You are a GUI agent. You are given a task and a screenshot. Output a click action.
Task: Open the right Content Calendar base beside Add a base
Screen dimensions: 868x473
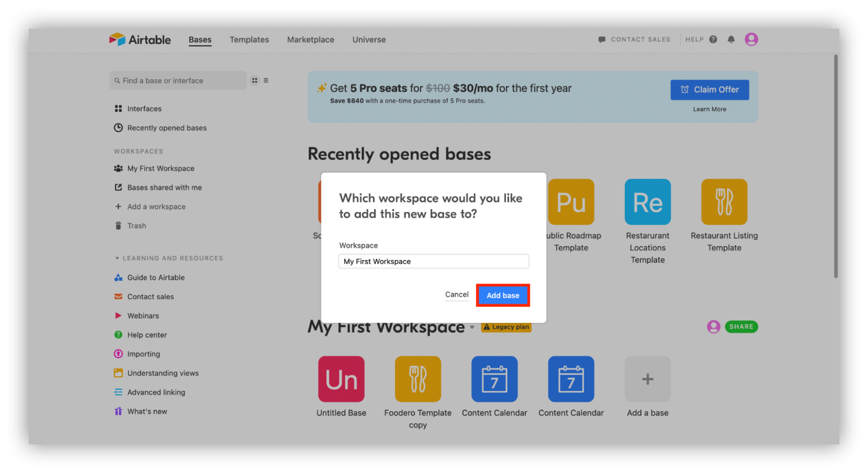click(x=571, y=379)
